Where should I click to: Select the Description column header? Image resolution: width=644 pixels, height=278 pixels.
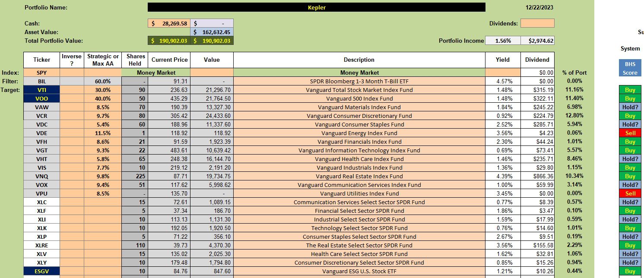359,60
